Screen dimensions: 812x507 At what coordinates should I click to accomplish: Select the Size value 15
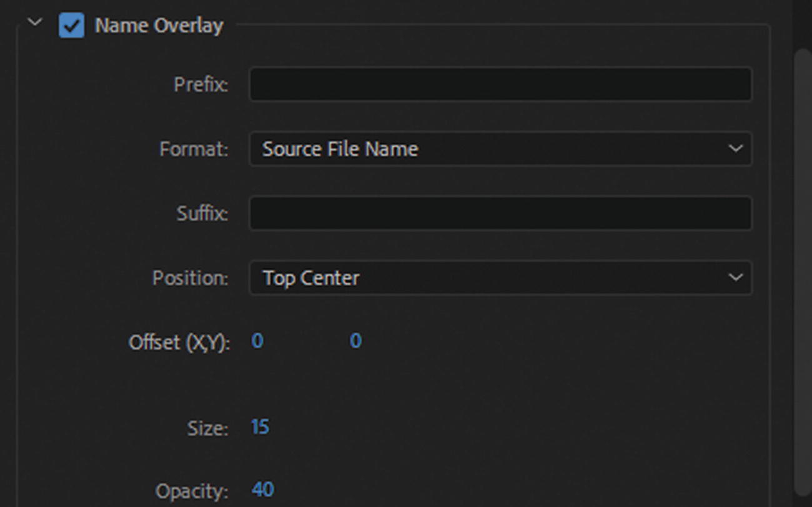click(x=260, y=428)
